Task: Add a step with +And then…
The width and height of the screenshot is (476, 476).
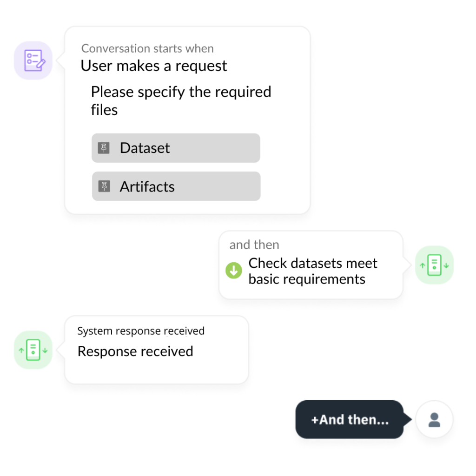Action: (350, 420)
